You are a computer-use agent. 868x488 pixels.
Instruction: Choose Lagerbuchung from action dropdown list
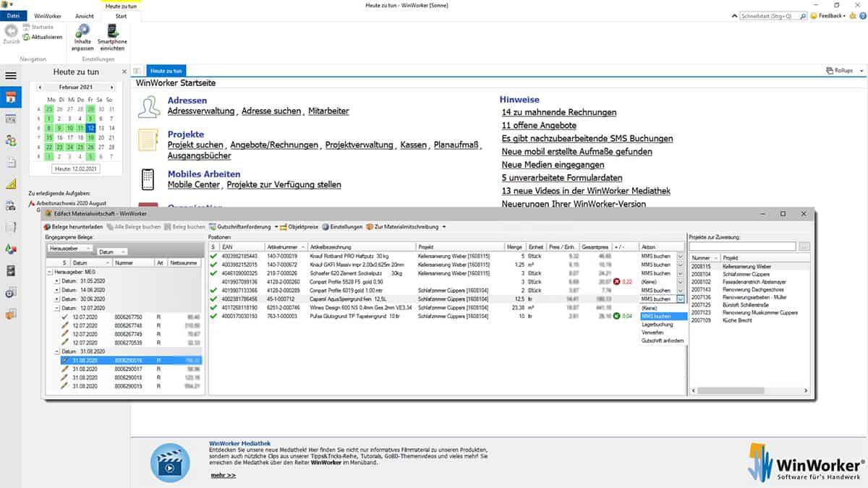(x=662, y=324)
